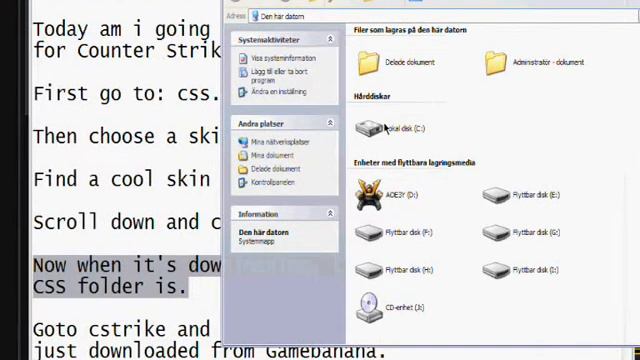
Task: Click the ADE3Y (D:) drive label
Action: pyautogui.click(x=402, y=195)
